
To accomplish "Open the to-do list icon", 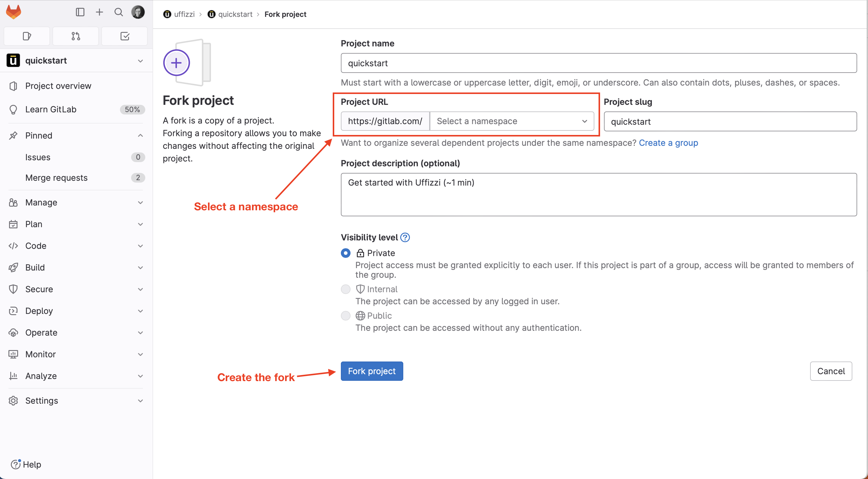I will [x=125, y=36].
